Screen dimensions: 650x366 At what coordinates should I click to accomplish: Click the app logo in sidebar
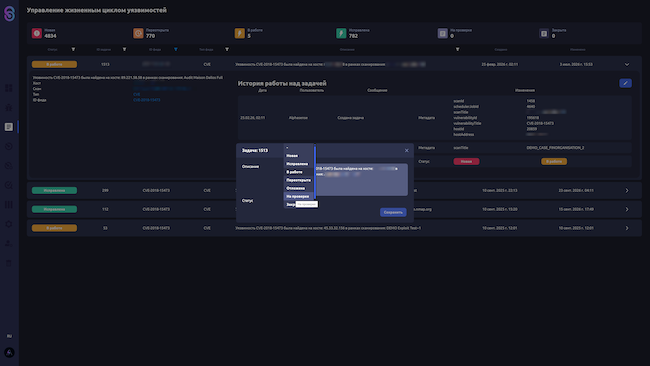tap(9, 13)
